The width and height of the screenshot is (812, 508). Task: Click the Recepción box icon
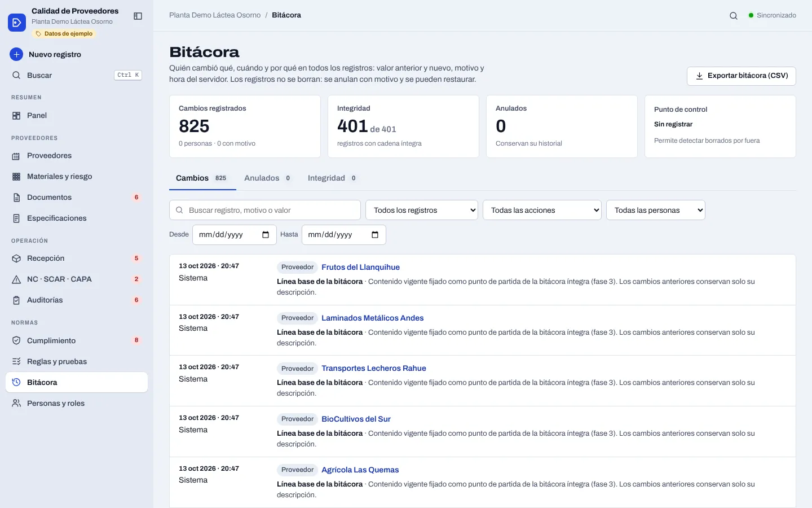point(16,259)
